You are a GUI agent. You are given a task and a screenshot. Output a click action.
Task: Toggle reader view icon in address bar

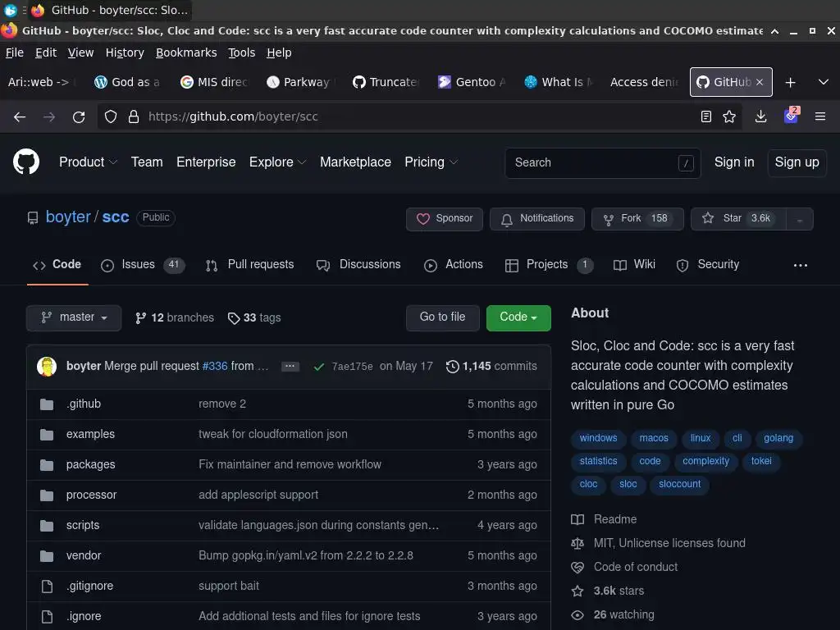point(706,116)
